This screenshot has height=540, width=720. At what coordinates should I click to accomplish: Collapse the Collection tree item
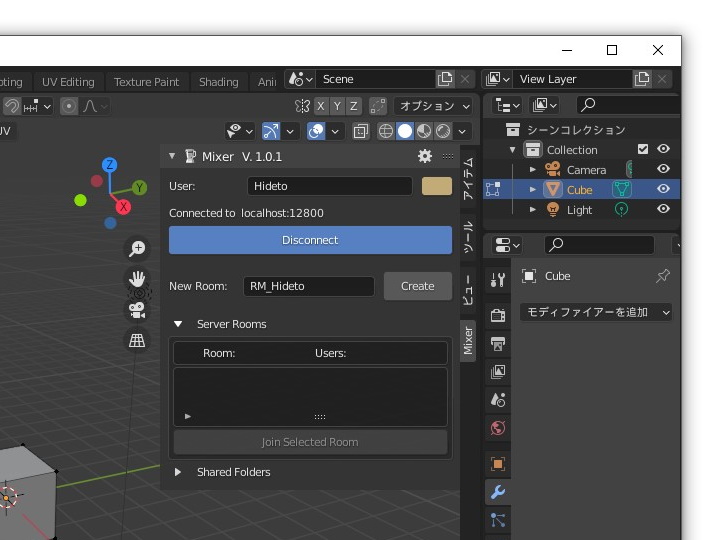click(512, 150)
